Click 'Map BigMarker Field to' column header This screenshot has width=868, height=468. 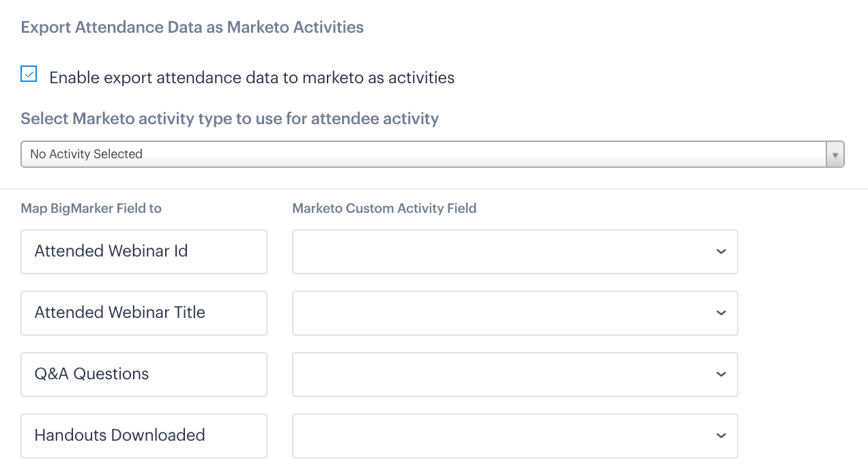(x=91, y=209)
